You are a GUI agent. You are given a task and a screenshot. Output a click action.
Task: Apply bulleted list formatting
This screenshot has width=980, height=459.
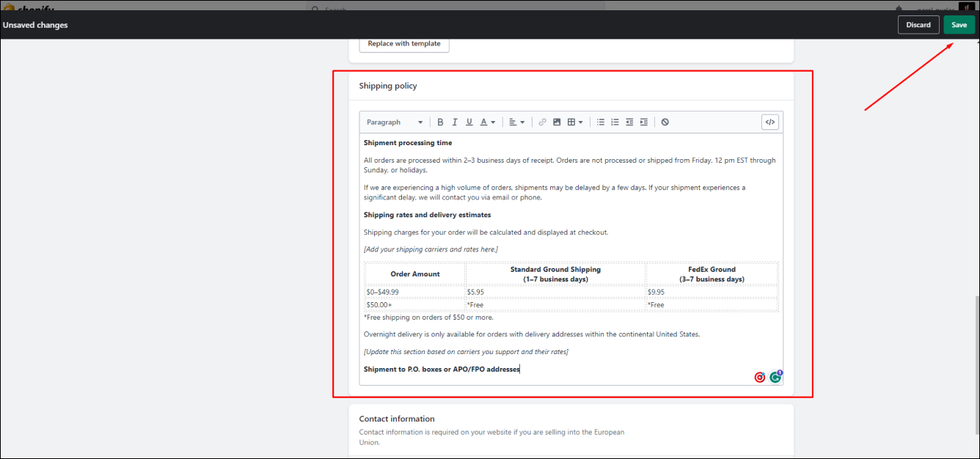point(601,122)
